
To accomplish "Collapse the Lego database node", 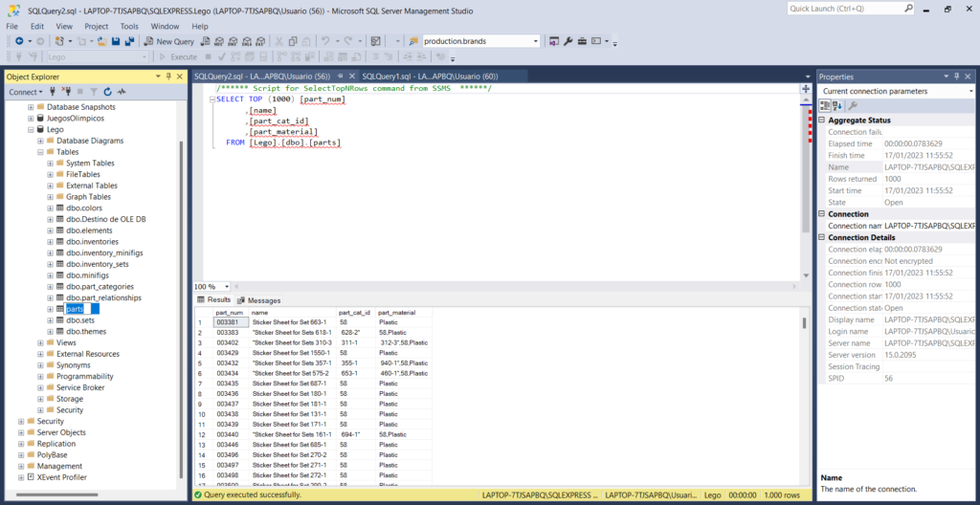I will [31, 129].
